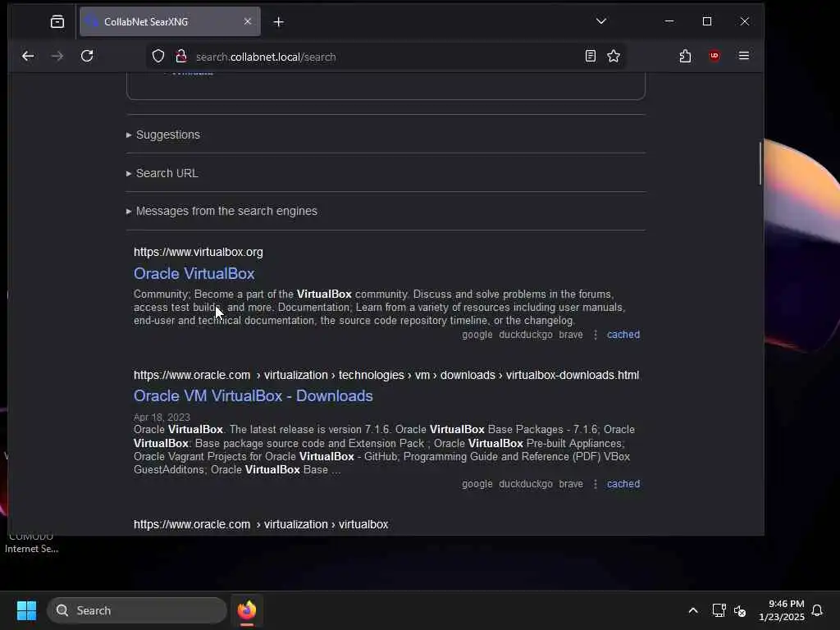Viewport: 840px width, 630px height.
Task: Click the 'Apr 18, 2023' date text
Action: pos(162,418)
